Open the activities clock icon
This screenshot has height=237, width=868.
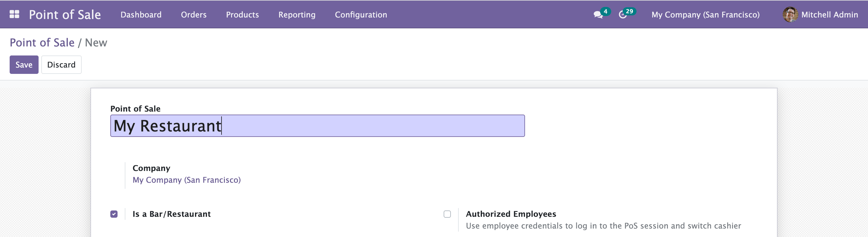tap(623, 15)
